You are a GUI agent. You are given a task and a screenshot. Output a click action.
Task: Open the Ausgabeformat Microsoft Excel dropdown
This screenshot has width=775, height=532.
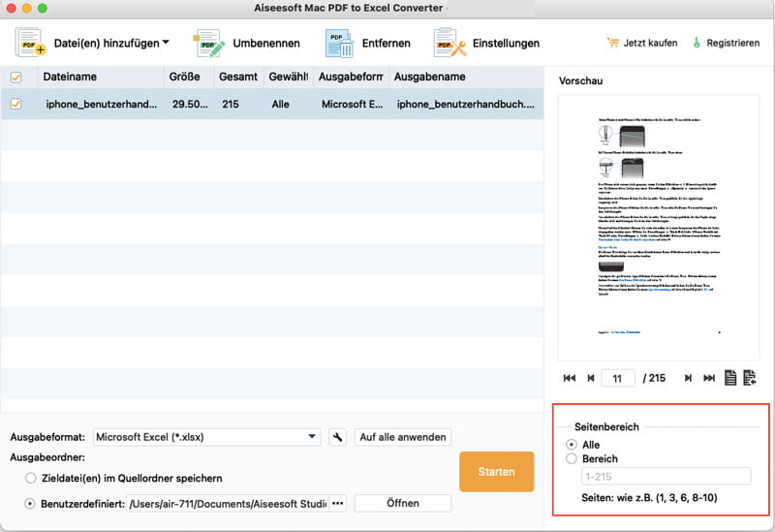point(206,436)
